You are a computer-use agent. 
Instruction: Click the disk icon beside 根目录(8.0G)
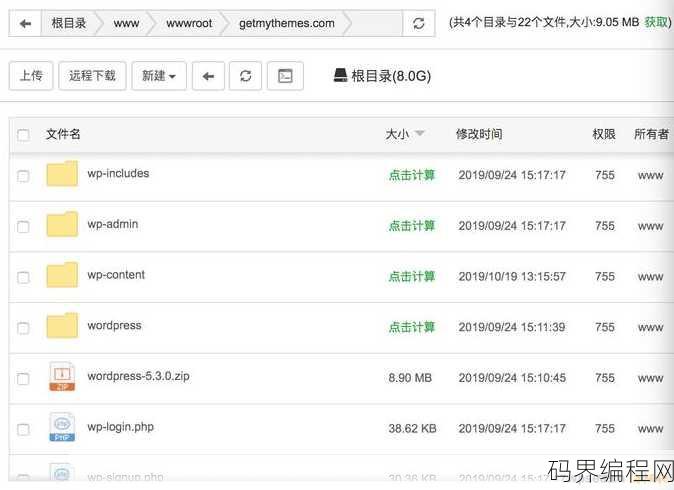click(340, 75)
